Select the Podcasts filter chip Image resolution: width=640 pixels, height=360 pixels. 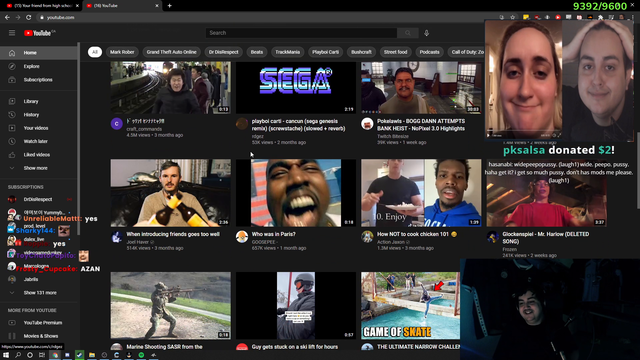(429, 52)
